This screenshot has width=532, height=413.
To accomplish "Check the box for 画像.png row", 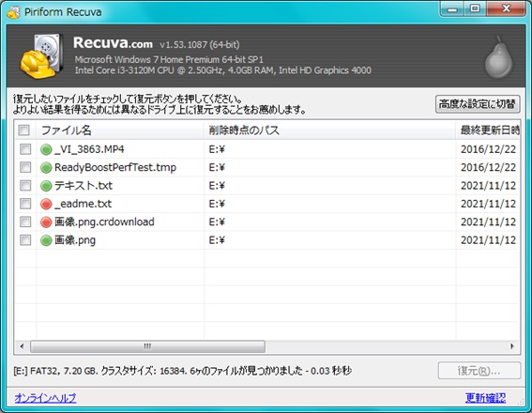I will pyautogui.click(x=25, y=240).
